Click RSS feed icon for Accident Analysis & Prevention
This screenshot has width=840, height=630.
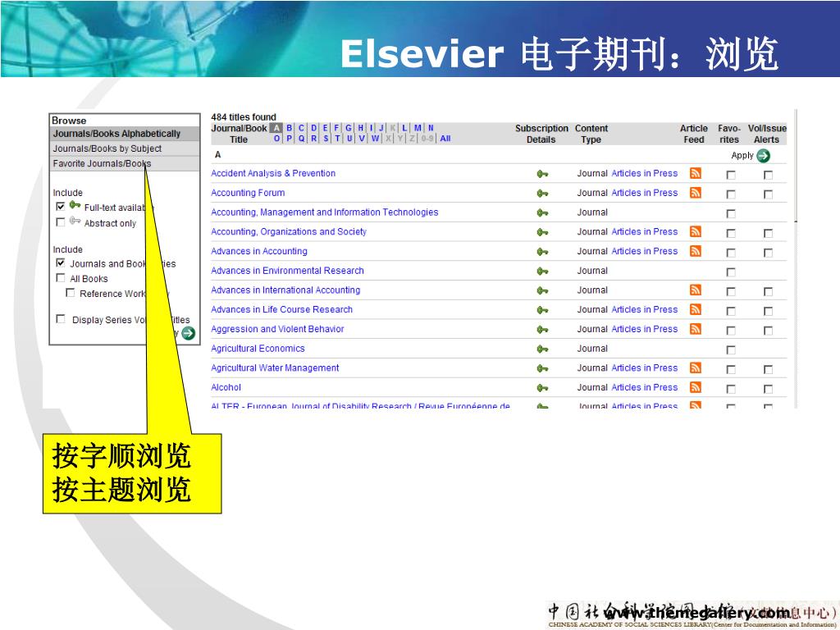pyautogui.click(x=696, y=173)
